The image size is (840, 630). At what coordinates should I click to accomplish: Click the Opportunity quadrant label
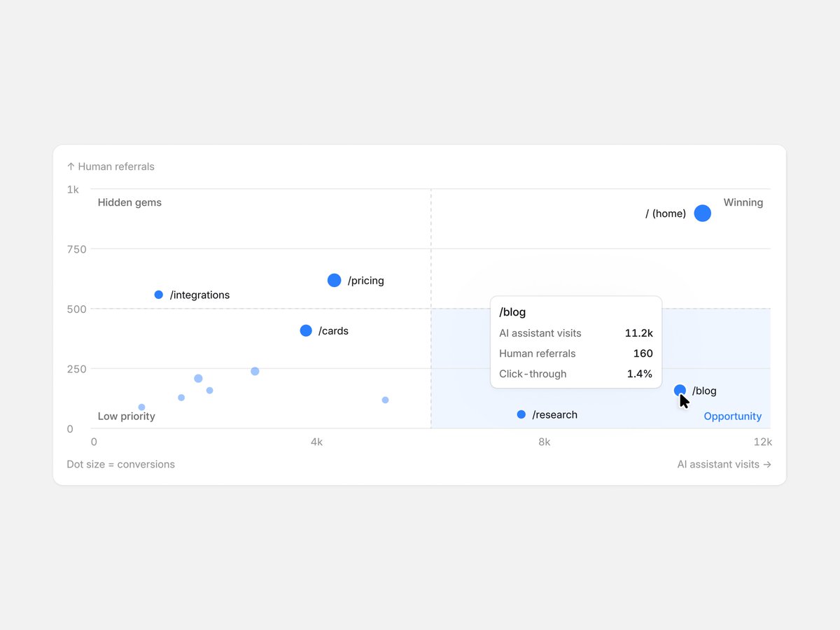732,416
